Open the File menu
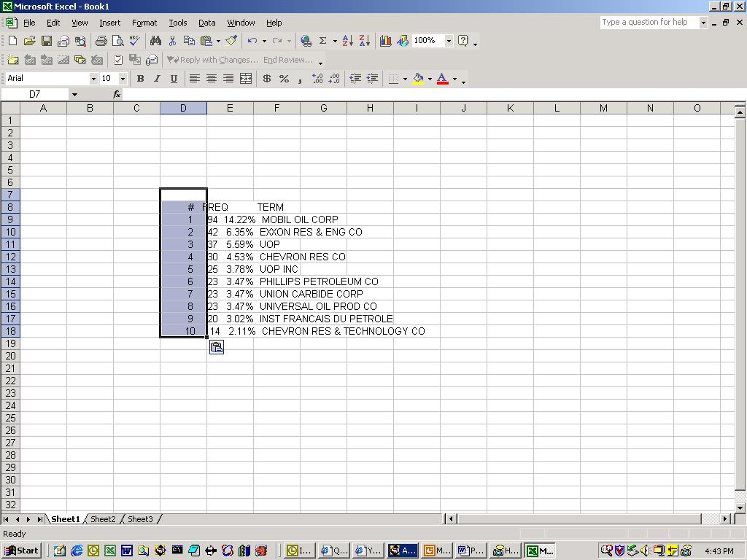Viewport: 747px width, 560px height. [29, 23]
